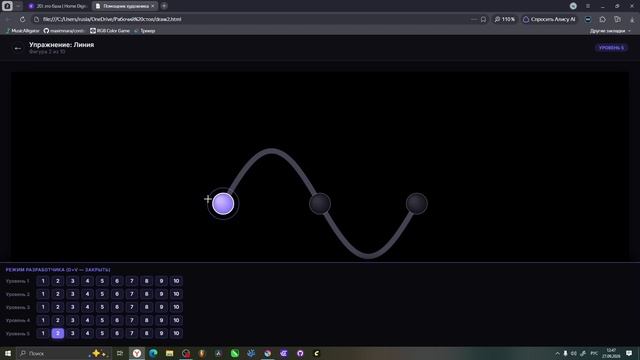Select figure 3 in Уровень 5 row

click(73, 333)
